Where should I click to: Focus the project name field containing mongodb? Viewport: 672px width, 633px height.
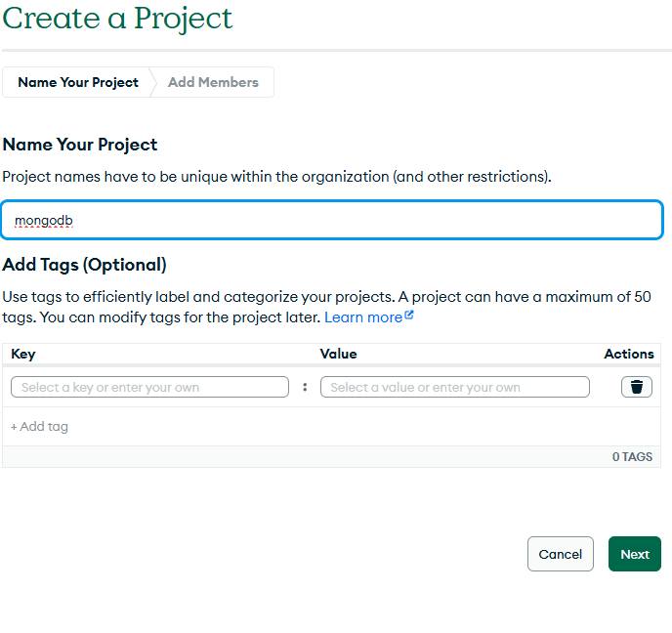(332, 221)
